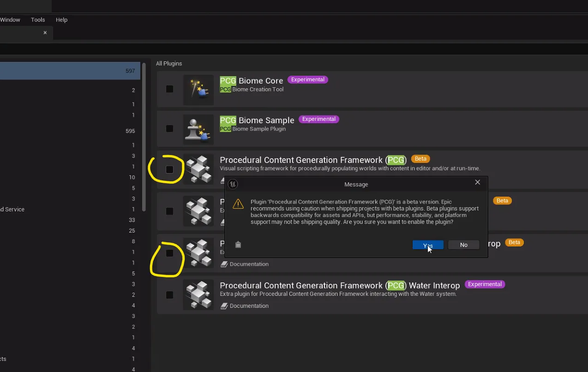Click the All Plugins heading
The width and height of the screenshot is (588, 372).
click(x=169, y=64)
